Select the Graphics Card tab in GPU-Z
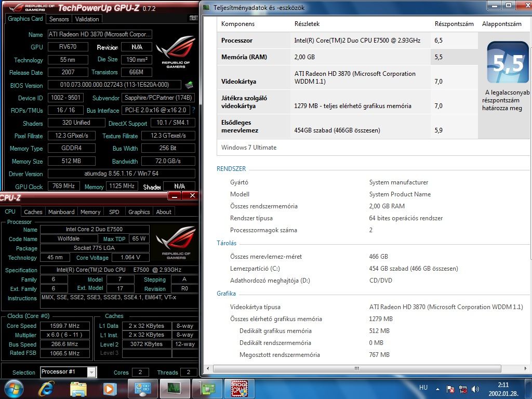The height and width of the screenshot is (399, 532). tap(25, 19)
